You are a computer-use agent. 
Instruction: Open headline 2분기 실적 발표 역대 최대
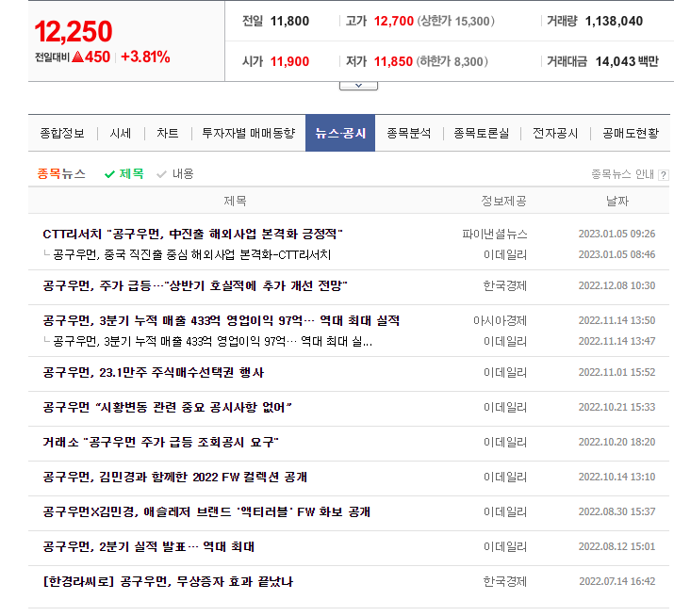(x=149, y=546)
